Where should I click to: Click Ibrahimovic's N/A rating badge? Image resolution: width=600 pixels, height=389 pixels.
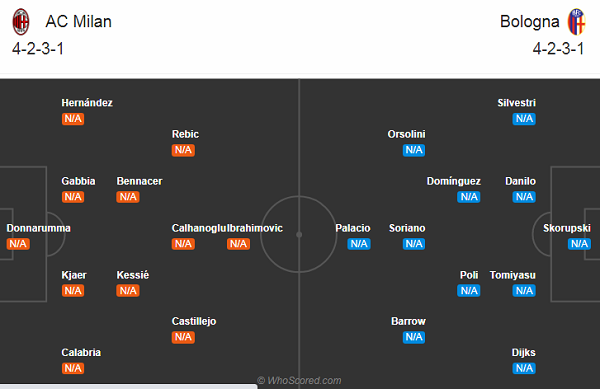click(238, 244)
